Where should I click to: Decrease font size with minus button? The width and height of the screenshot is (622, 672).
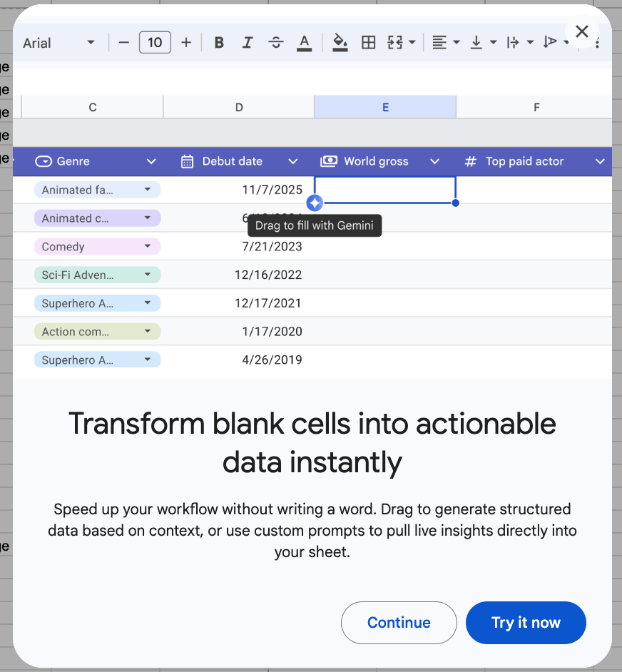[x=124, y=42]
